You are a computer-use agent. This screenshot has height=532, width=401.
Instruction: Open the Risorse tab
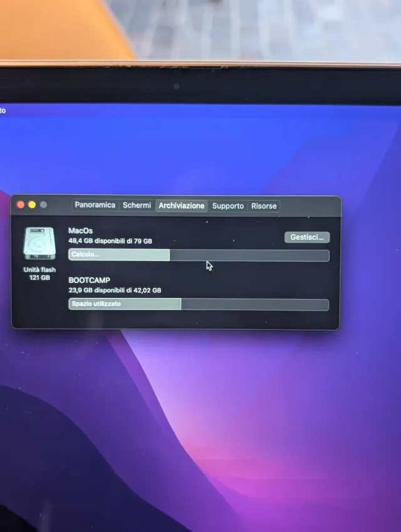(264, 206)
